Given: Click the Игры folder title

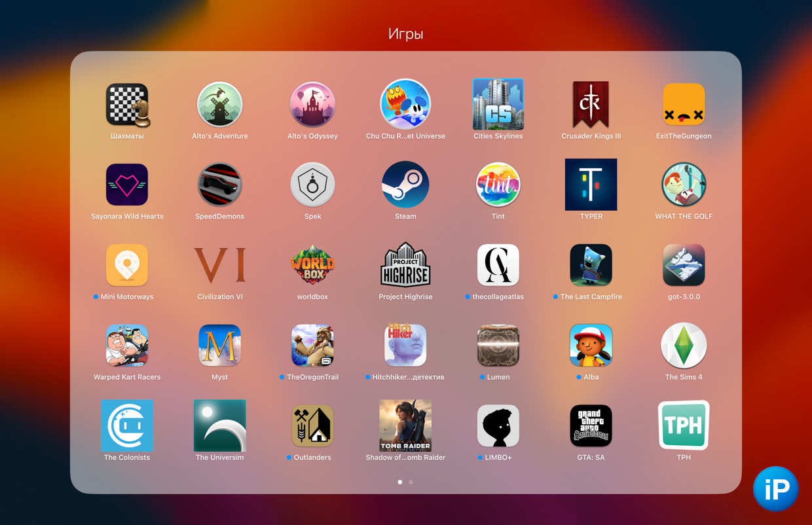Looking at the screenshot, I should (405, 34).
